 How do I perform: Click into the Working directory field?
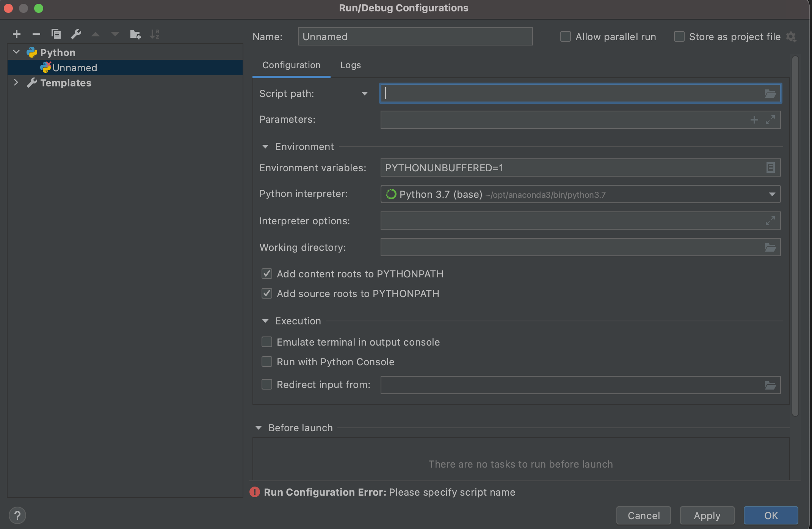point(569,247)
